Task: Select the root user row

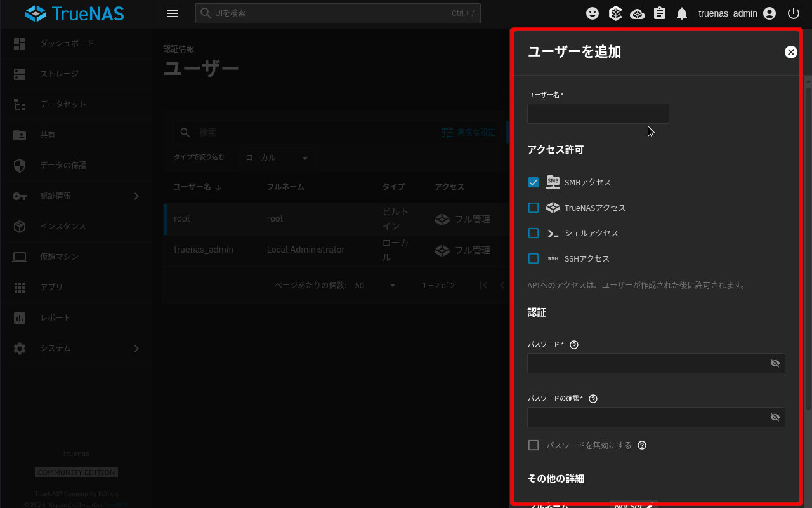Action: [336, 219]
